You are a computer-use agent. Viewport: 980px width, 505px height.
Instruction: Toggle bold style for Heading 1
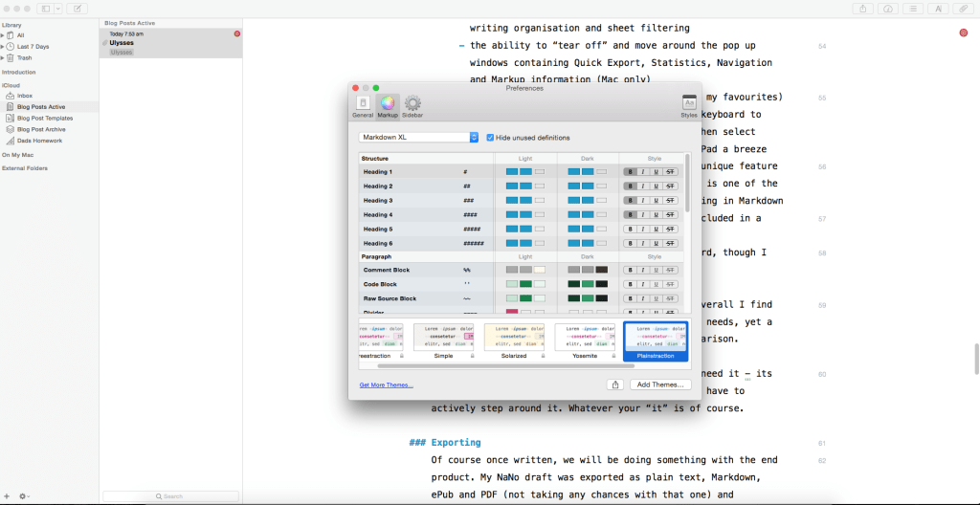630,172
